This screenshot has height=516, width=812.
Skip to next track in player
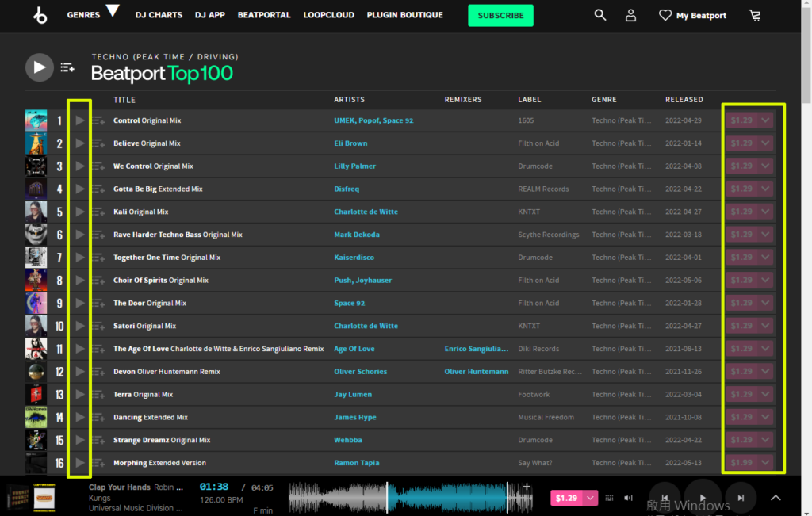click(x=741, y=498)
